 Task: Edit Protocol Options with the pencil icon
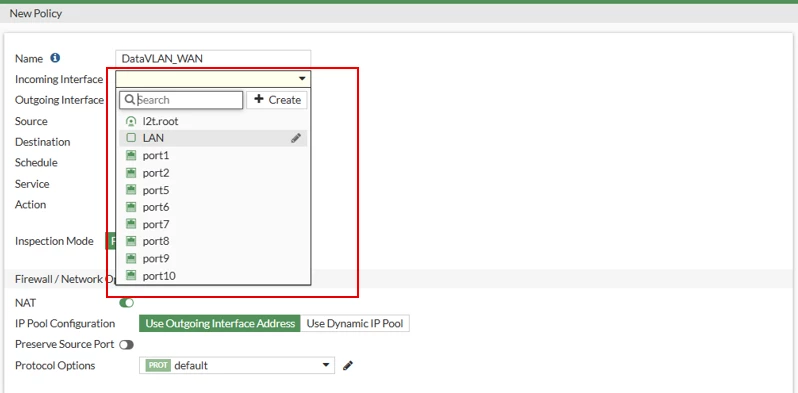pyautogui.click(x=348, y=366)
